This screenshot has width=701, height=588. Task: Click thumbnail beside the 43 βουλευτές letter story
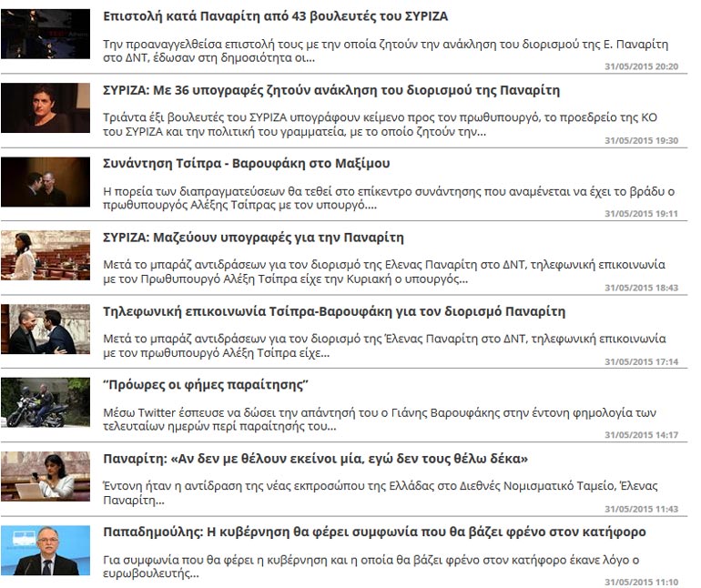point(46,34)
